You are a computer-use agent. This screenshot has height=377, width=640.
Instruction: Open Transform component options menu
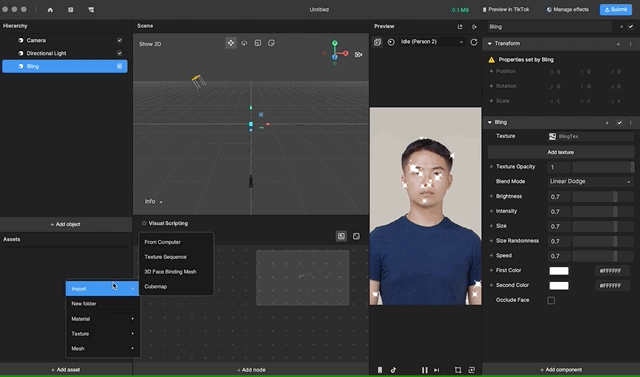click(x=631, y=44)
